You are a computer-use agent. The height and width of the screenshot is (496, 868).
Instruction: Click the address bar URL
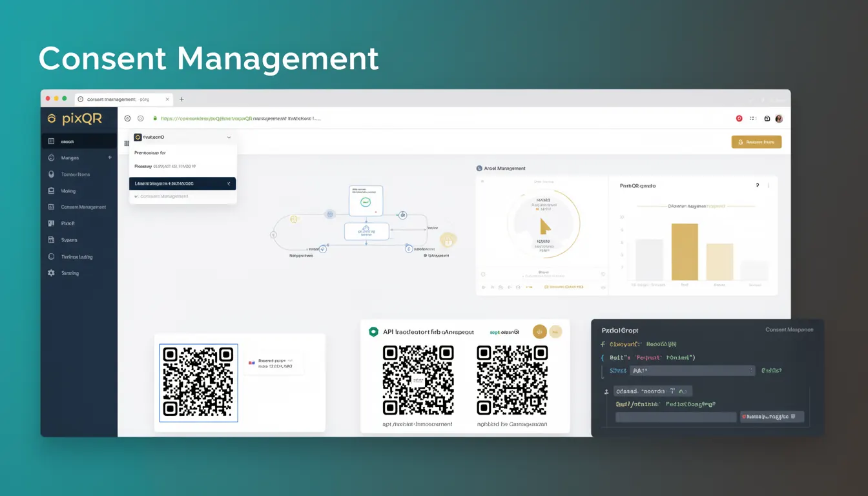coord(240,118)
